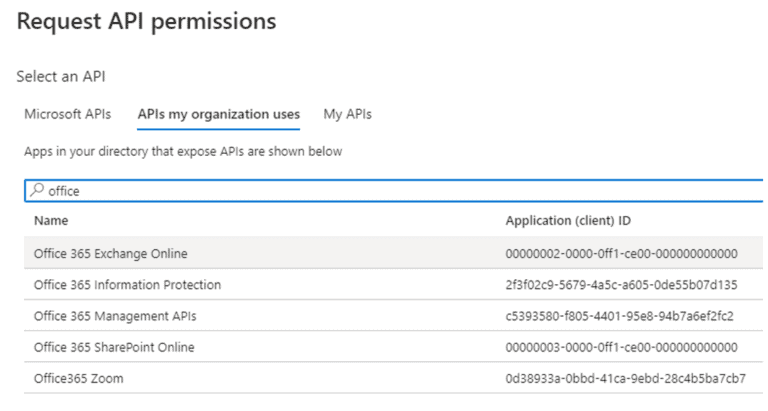Click SharePoint Online ID starting 00000003
The image size is (768, 411).
tap(622, 347)
